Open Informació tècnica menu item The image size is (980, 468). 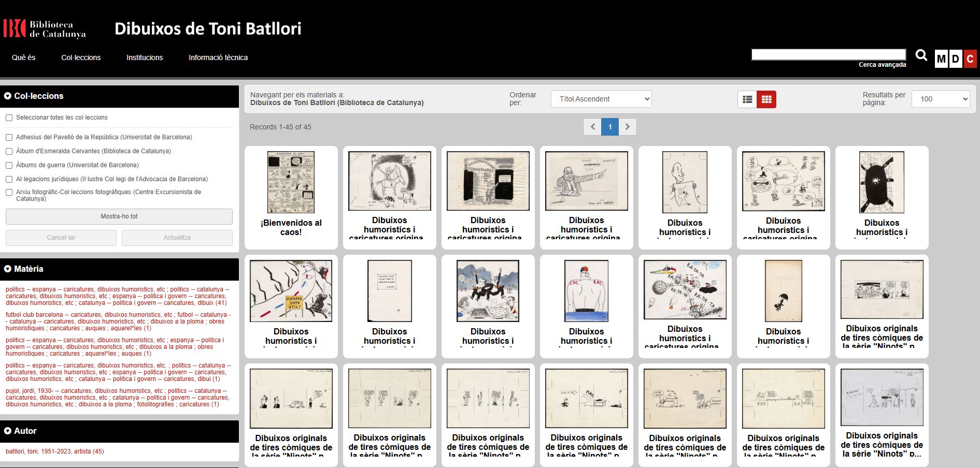pyautogui.click(x=218, y=57)
